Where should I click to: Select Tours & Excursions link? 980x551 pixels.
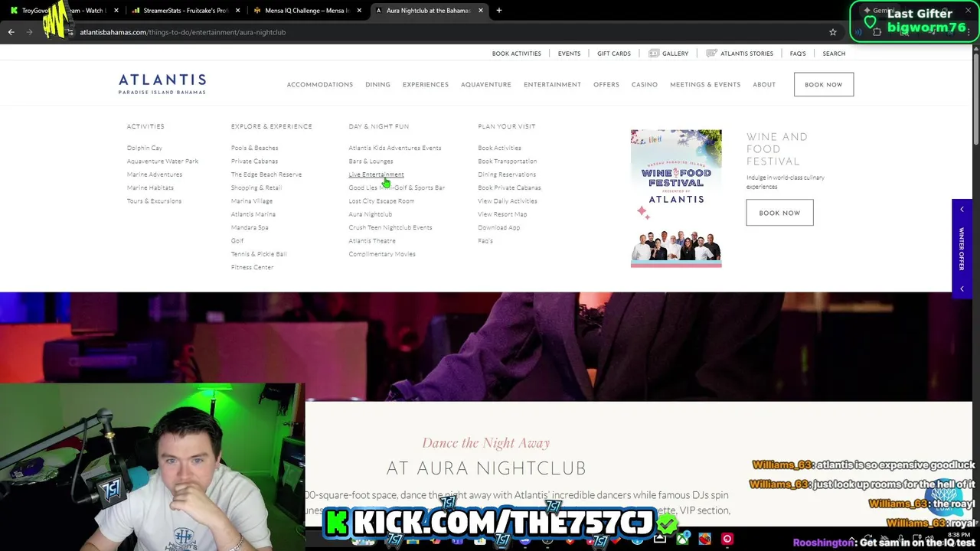click(x=154, y=201)
